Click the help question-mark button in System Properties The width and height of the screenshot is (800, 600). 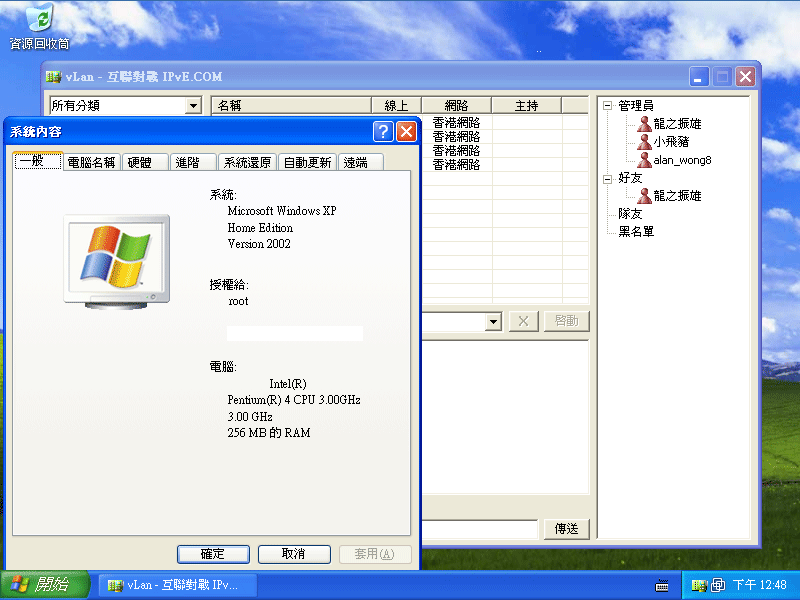(383, 132)
